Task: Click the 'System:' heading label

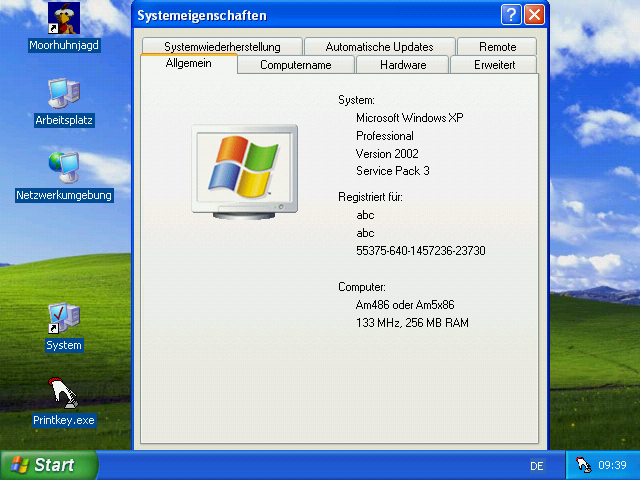Action: pyautogui.click(x=356, y=100)
